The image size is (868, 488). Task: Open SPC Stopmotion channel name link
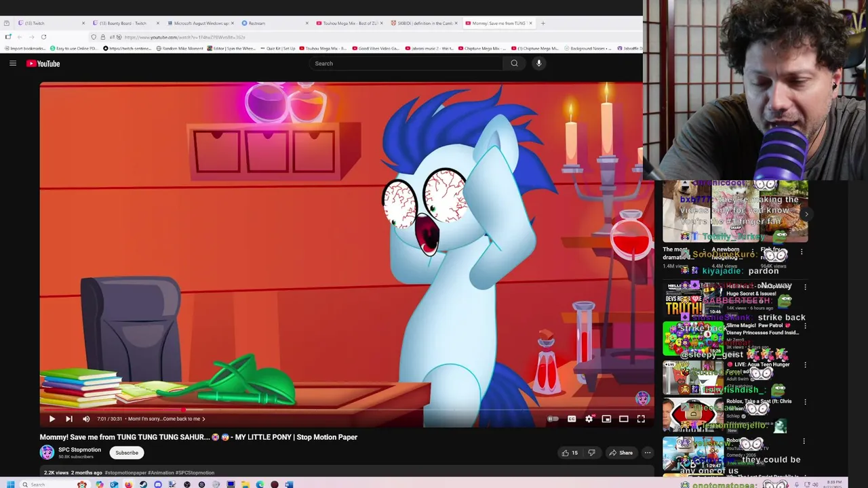(79, 449)
